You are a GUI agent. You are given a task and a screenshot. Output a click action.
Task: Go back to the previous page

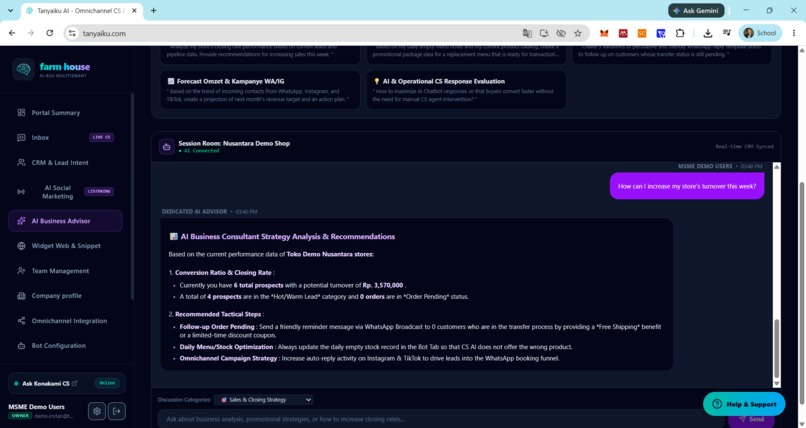(12, 33)
